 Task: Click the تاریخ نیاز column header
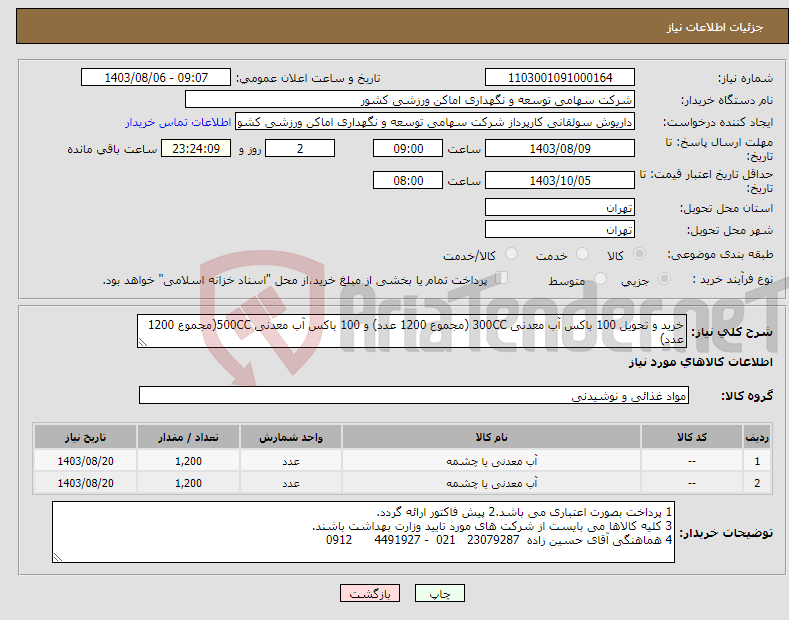pyautogui.click(x=86, y=437)
